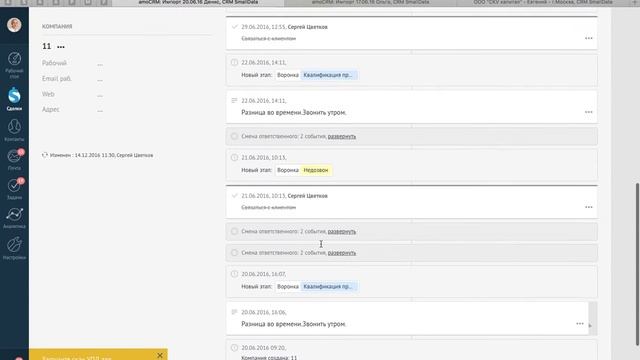Click Компания создана: 11 entry text
This screenshot has width=640, height=360.
tap(269, 358)
